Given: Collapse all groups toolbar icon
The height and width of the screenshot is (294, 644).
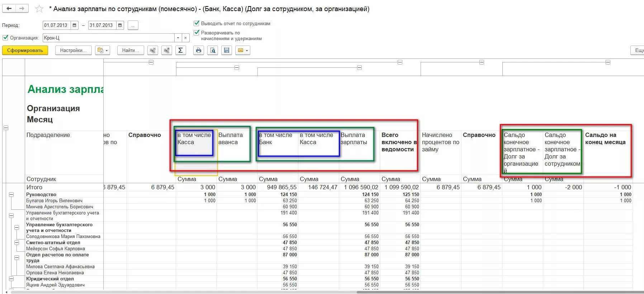Looking at the screenshot, I should tap(153, 51).
